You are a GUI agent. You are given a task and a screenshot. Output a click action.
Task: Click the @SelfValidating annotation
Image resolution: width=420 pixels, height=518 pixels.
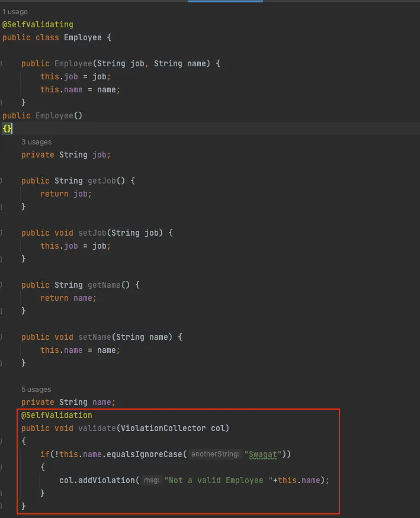38,24
